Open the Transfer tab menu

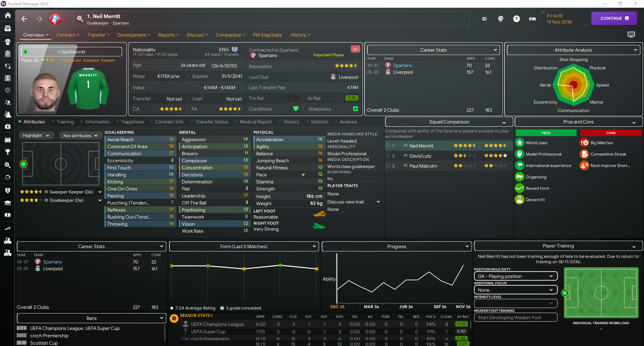click(99, 35)
